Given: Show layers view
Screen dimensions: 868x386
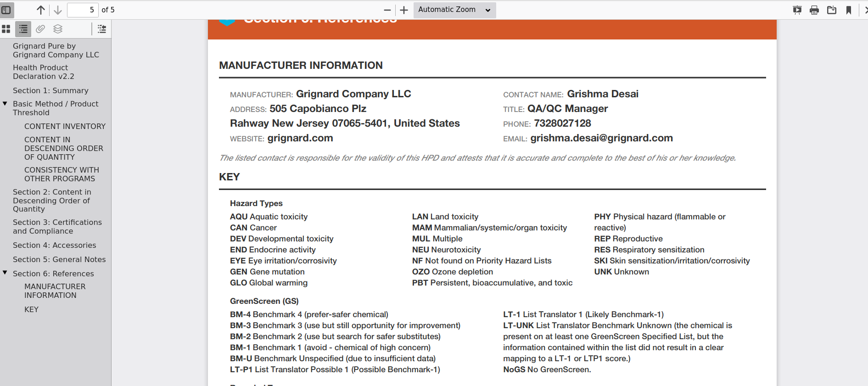Looking at the screenshot, I should 58,29.
